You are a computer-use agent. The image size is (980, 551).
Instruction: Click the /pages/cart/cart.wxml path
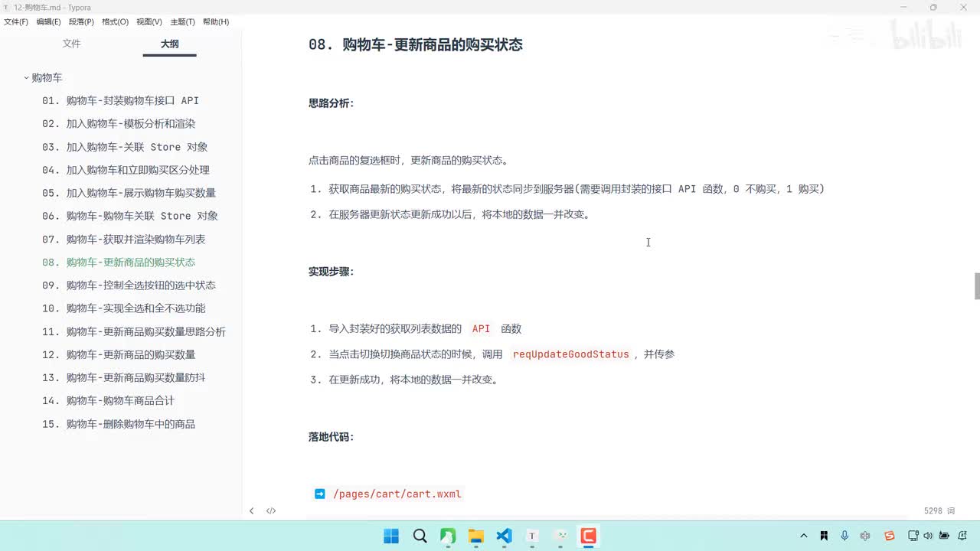[397, 494]
